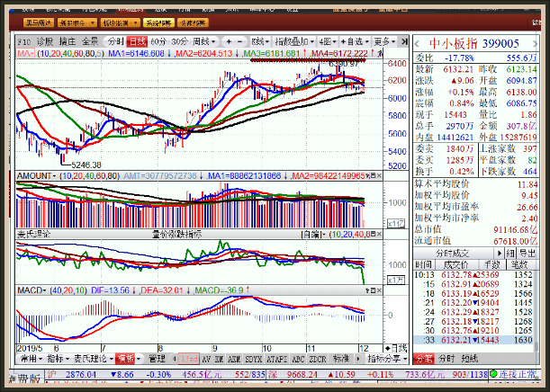Viewport: 550px width, 392px height.
Task: Open the 指标 dropdown in bottom bar
Action: [58, 359]
